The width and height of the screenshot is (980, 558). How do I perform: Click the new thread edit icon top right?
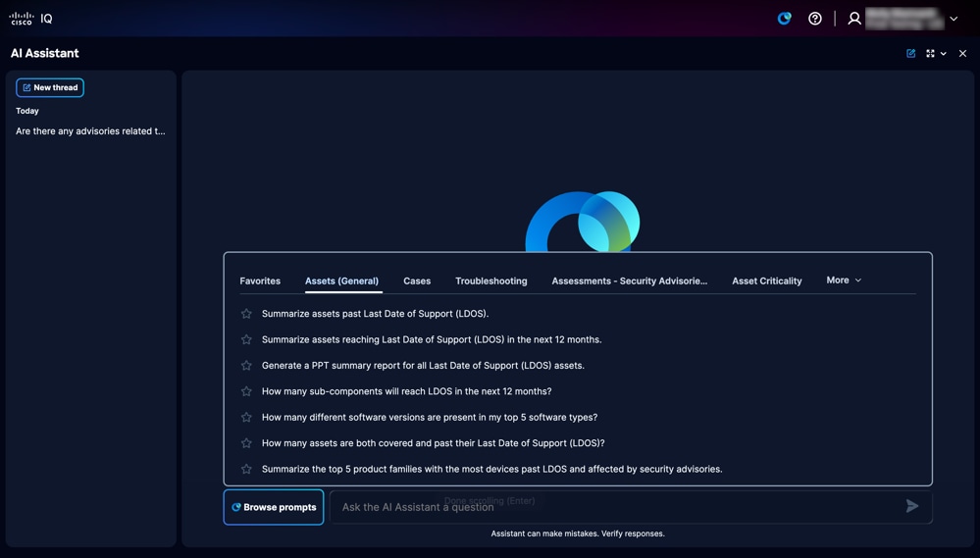click(910, 53)
